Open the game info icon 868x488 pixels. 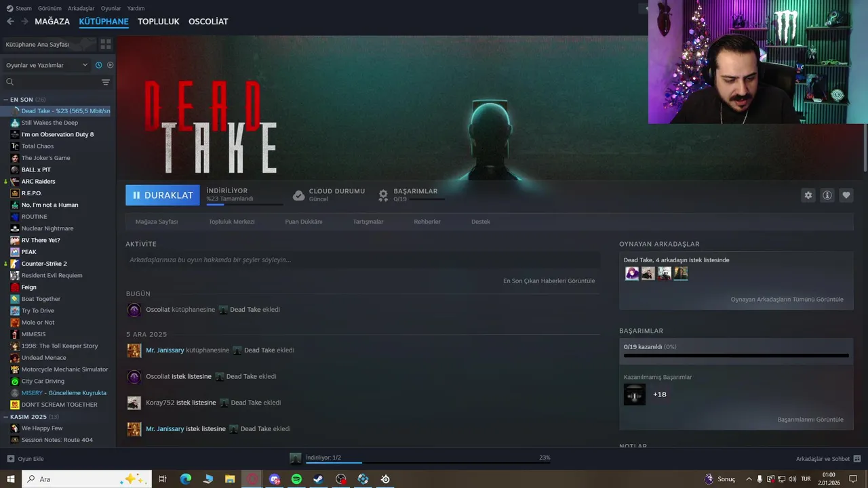(827, 195)
